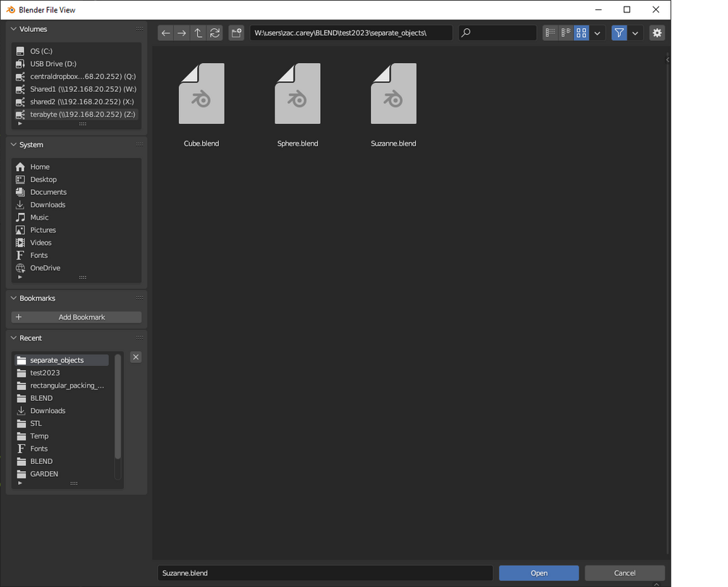
Task: Collapse the Recent panel
Action: pos(14,338)
